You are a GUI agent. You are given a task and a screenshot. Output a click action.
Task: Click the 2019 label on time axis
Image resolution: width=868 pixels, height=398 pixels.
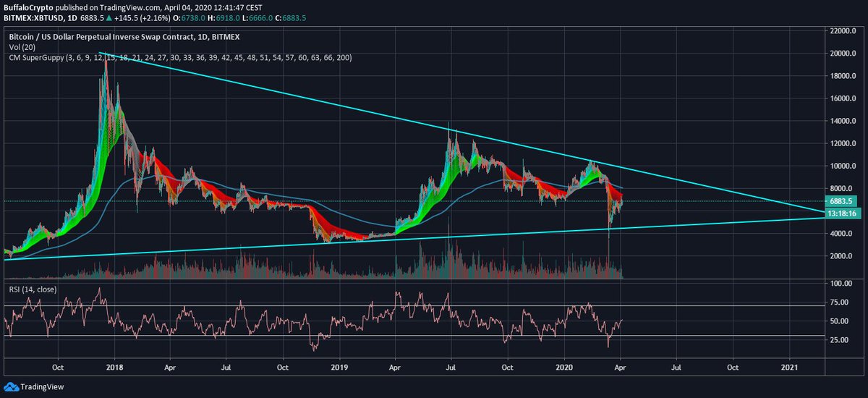pyautogui.click(x=340, y=367)
